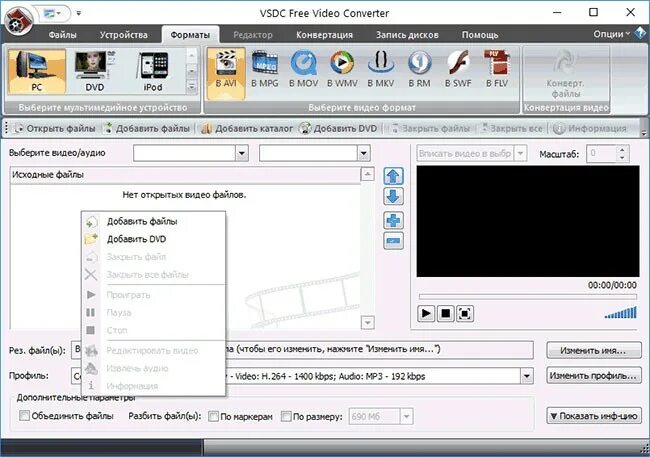Viewport: 650px width, 457px height.
Task: Click the preview seek progress bar
Action: pos(528,297)
